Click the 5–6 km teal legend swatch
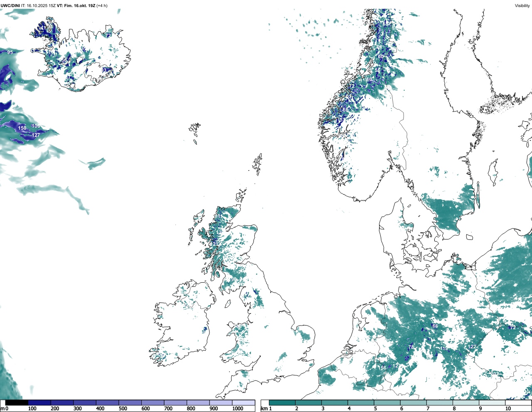 tap(387, 402)
